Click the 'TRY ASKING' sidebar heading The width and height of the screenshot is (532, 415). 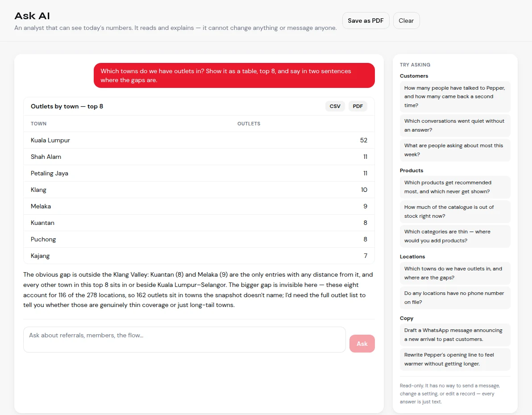pos(415,65)
